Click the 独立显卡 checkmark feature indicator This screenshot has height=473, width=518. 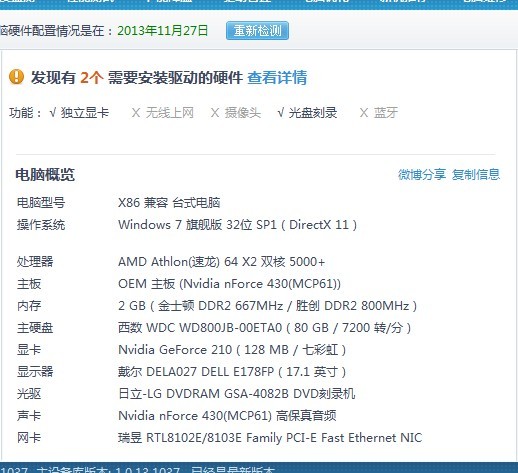[79, 113]
